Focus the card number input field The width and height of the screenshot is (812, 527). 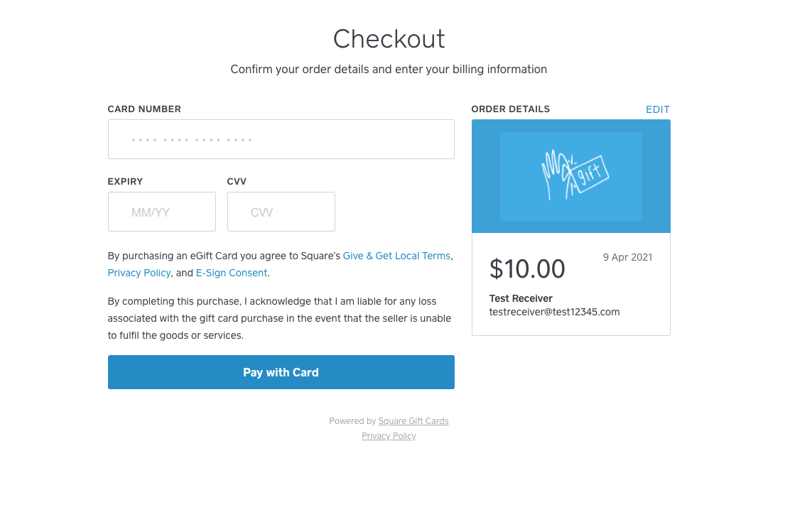coord(281,139)
